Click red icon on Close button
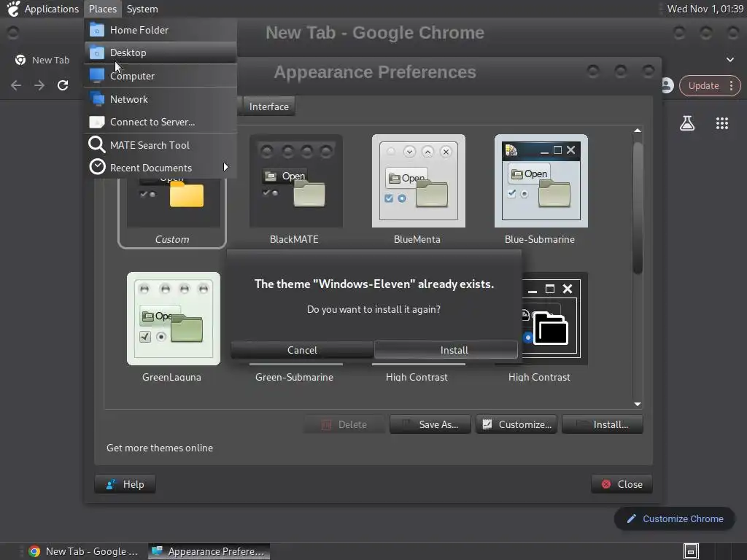The height and width of the screenshot is (560, 747). click(x=606, y=484)
